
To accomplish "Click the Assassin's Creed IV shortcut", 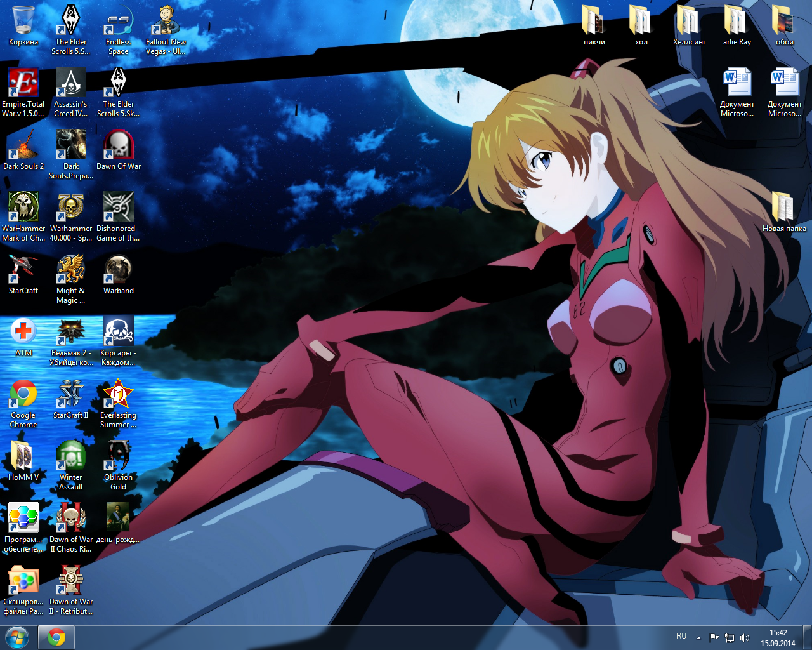I will [70, 92].
